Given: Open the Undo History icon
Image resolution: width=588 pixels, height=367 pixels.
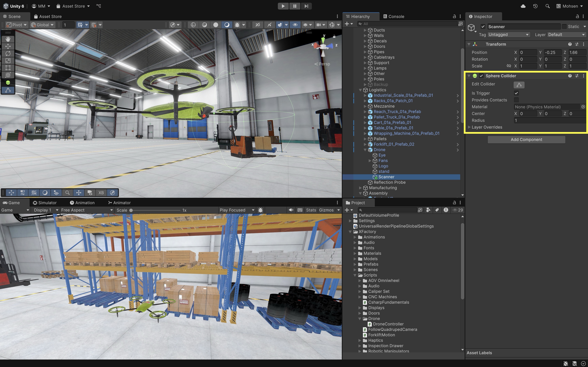Looking at the screenshot, I should point(535,6).
